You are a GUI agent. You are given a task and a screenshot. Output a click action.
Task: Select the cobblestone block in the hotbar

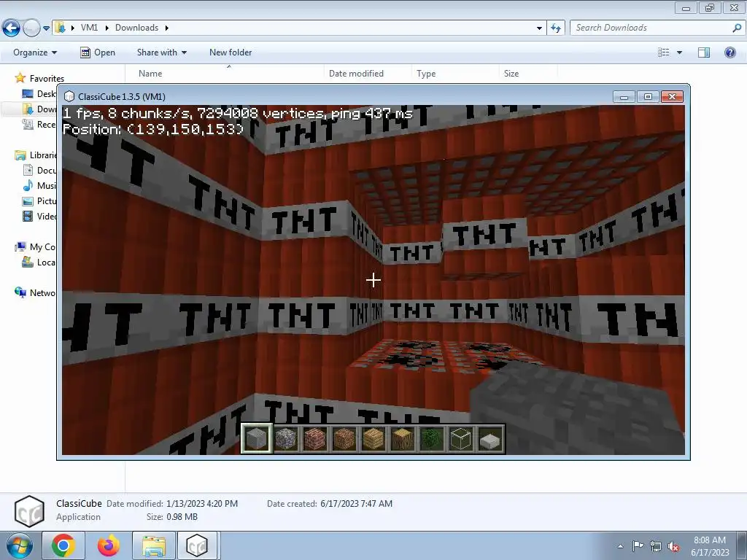286,438
